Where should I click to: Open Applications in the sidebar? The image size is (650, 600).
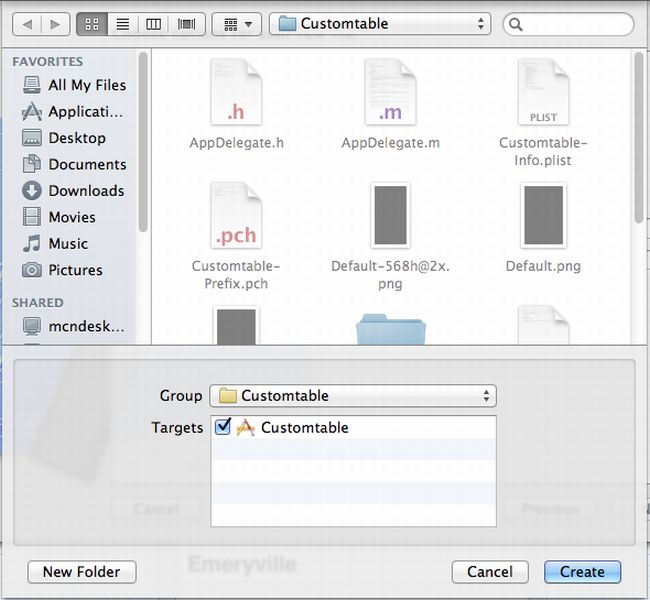[73, 112]
